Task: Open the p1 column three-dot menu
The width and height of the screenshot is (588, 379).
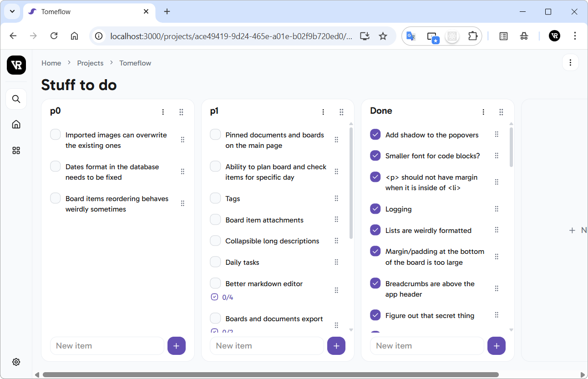Action: coord(323,112)
